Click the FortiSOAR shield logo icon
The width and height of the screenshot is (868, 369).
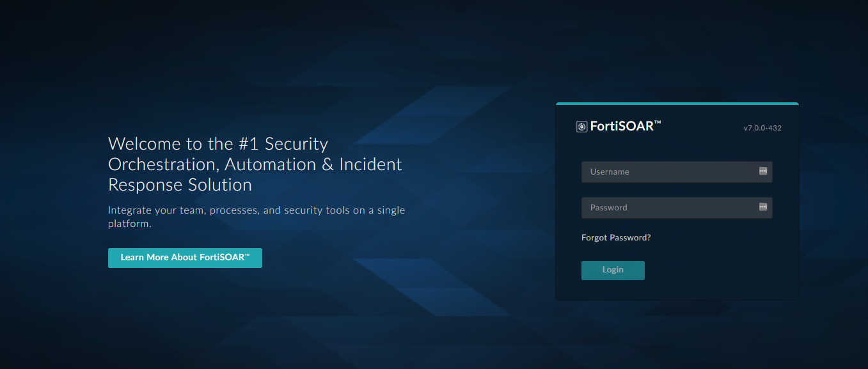tap(581, 126)
